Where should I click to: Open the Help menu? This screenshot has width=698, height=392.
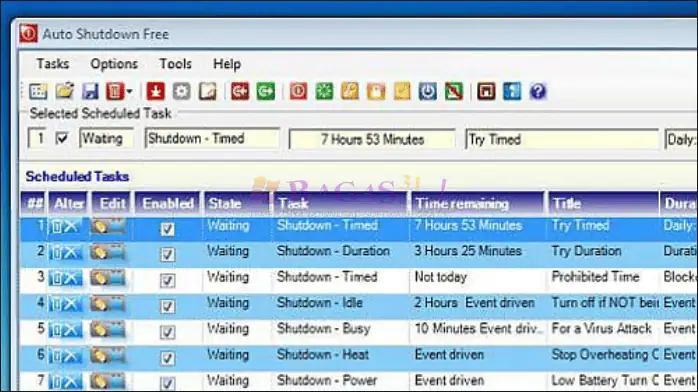point(227,64)
